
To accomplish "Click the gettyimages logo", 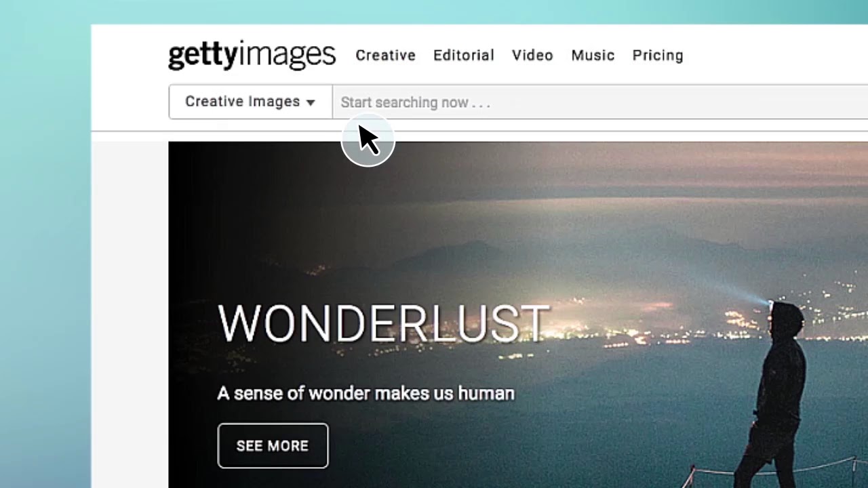I will [252, 56].
